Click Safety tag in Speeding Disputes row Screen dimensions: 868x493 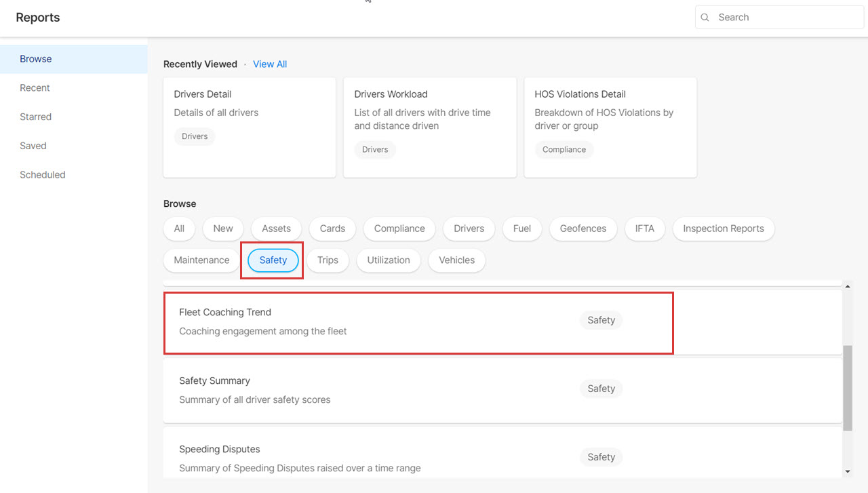601,457
